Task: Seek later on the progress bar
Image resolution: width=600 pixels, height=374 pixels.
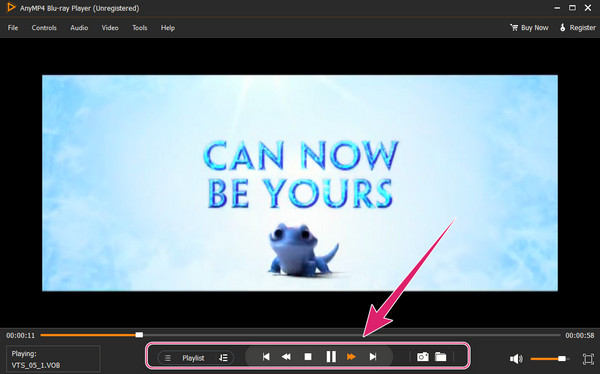Action: coord(351,335)
